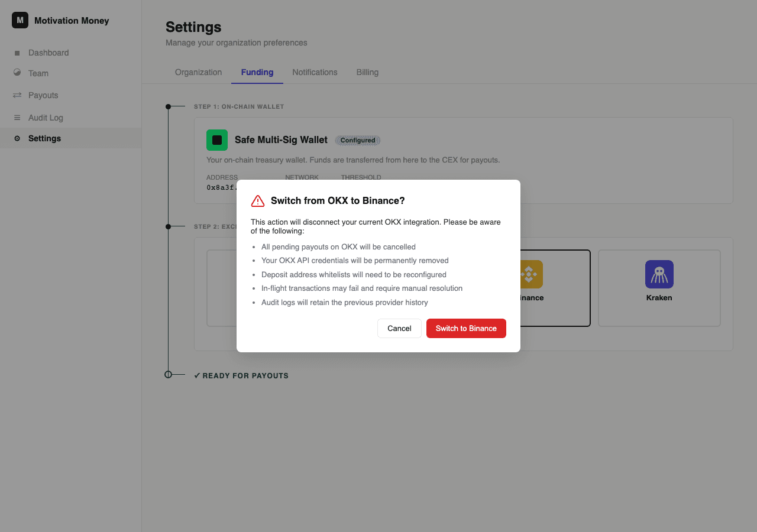Click the Motivation Money logo icon

click(x=20, y=20)
